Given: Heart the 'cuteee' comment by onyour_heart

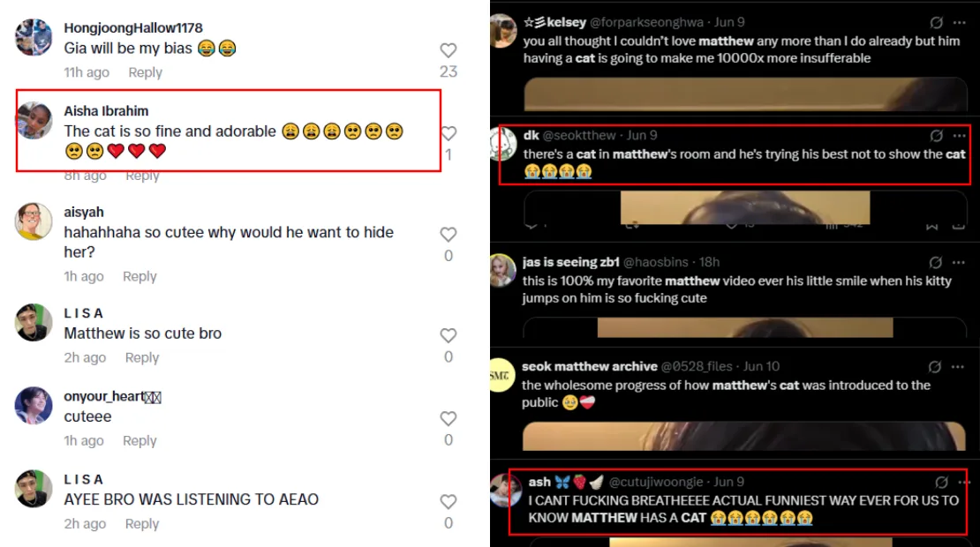Looking at the screenshot, I should click(x=449, y=419).
